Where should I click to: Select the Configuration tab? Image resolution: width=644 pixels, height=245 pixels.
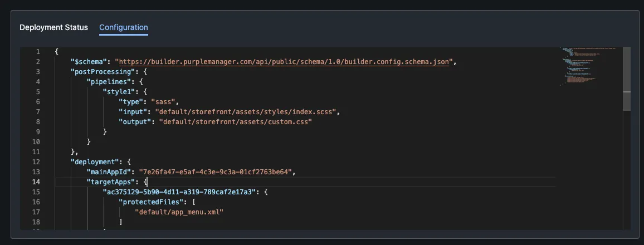[124, 27]
